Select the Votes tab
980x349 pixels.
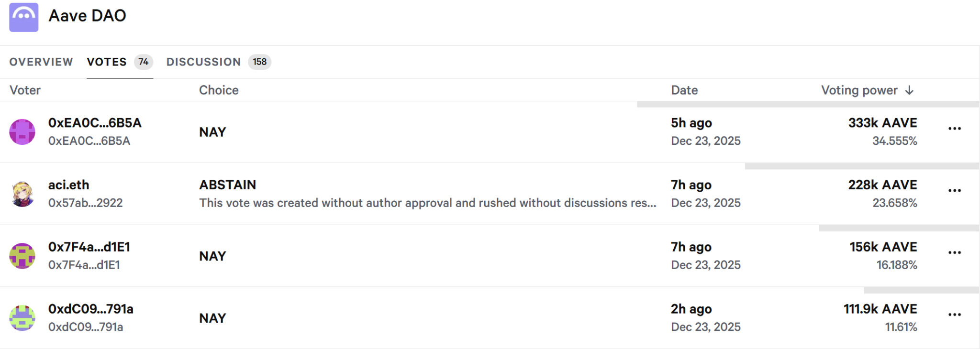click(x=107, y=62)
